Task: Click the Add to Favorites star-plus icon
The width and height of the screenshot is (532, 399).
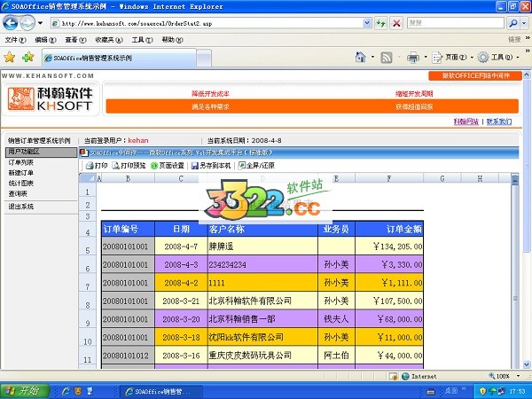Action: point(28,57)
